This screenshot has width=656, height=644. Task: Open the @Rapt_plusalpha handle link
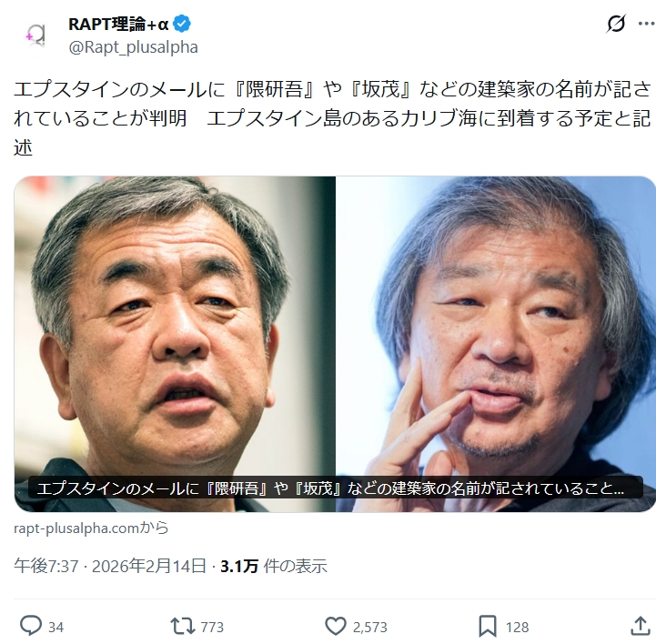pos(134,47)
